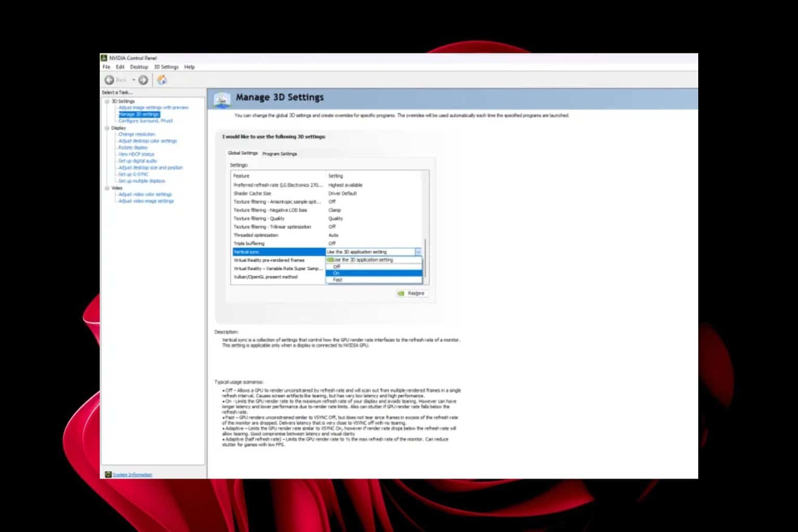
Task: Select the Preferred refresh rate row
Action: click(327, 185)
